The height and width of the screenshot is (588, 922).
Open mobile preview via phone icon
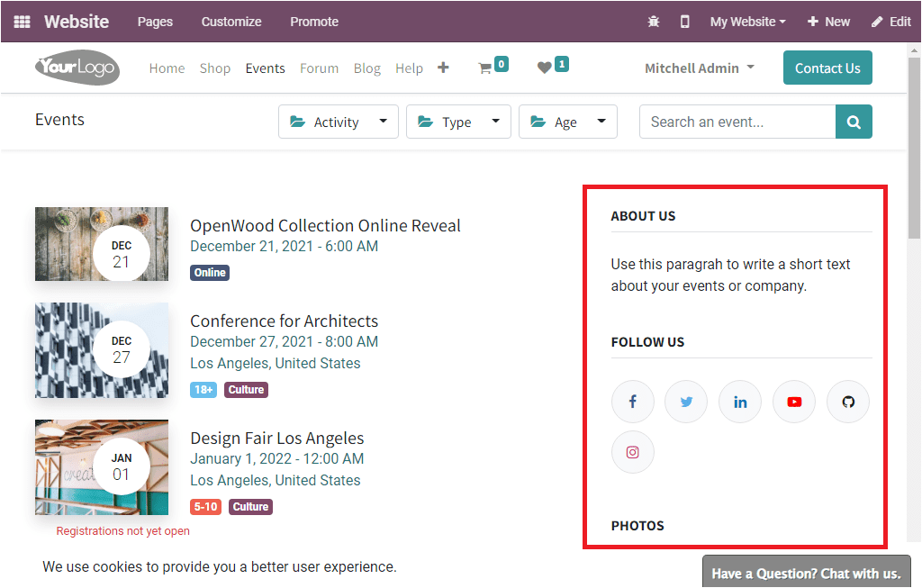(684, 21)
